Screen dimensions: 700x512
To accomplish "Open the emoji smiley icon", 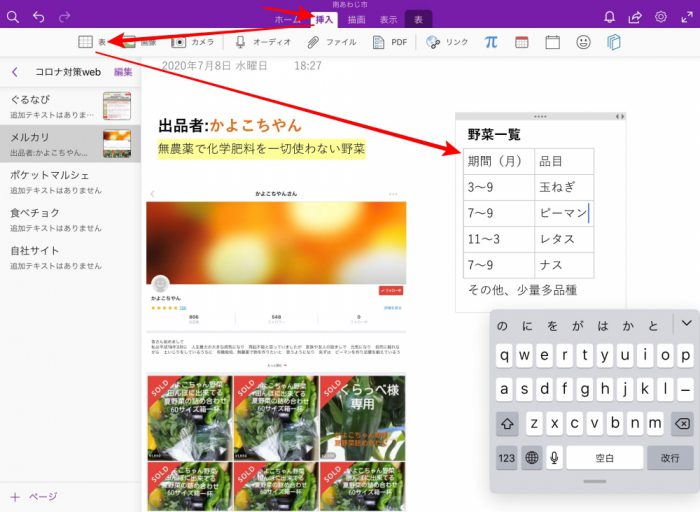I will point(583,42).
